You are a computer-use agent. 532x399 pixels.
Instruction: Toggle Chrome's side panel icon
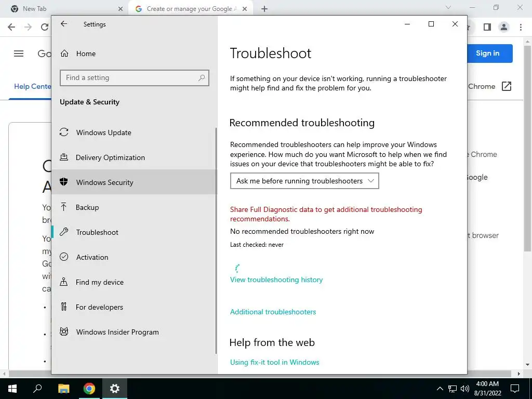487,27
